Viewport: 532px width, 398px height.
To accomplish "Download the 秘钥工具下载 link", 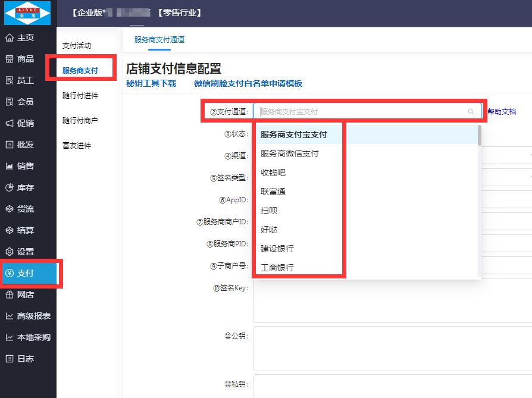I will 151,83.
